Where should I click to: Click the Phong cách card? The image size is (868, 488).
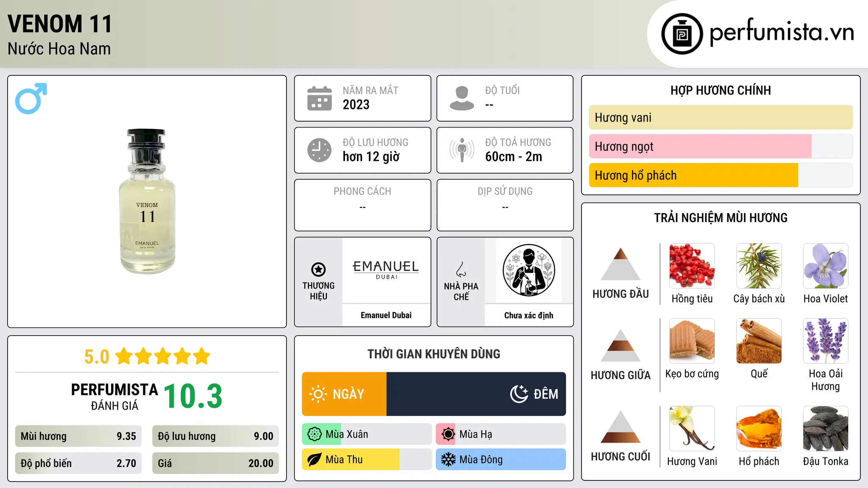(363, 205)
